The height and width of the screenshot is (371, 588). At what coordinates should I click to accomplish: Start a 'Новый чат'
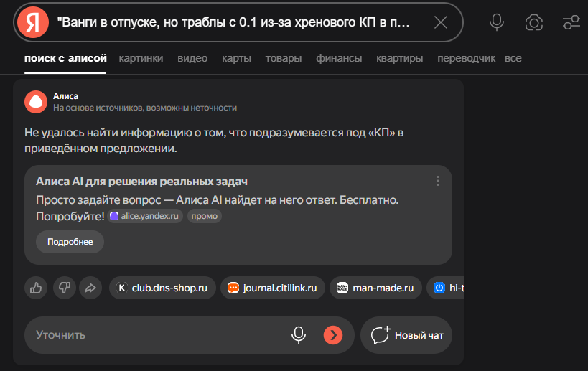406,335
